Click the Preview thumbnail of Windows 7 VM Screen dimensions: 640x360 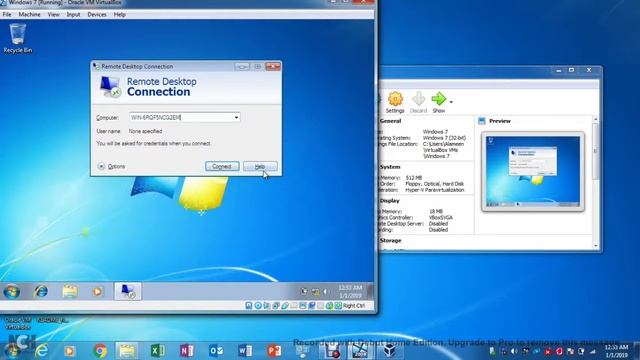(x=533, y=171)
